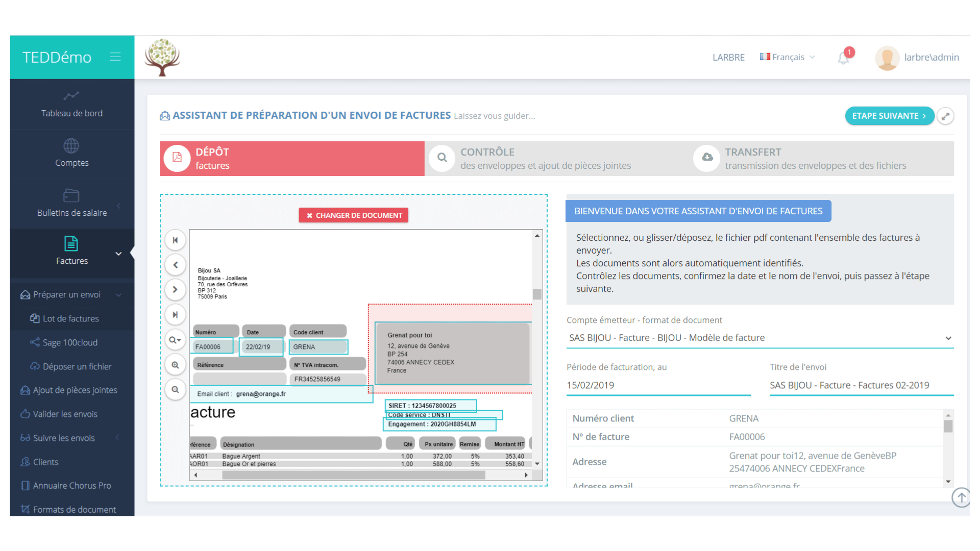Edit Période de facturation date field
The width and height of the screenshot is (980, 551).
click(658, 385)
